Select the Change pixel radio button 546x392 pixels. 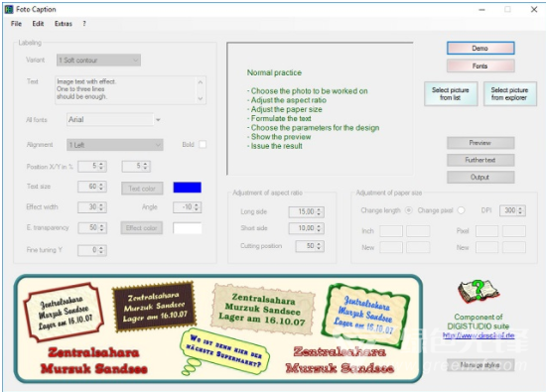[x=461, y=210]
